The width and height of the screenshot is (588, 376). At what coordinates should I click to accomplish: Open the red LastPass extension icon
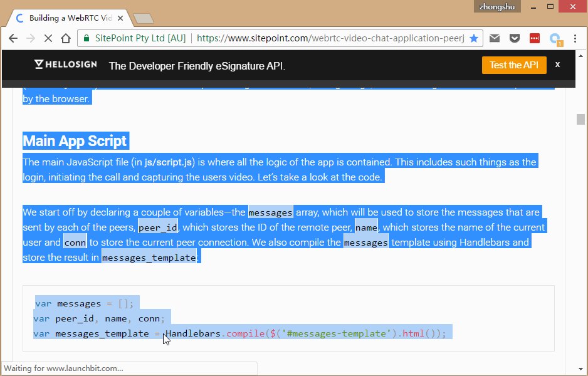click(534, 38)
